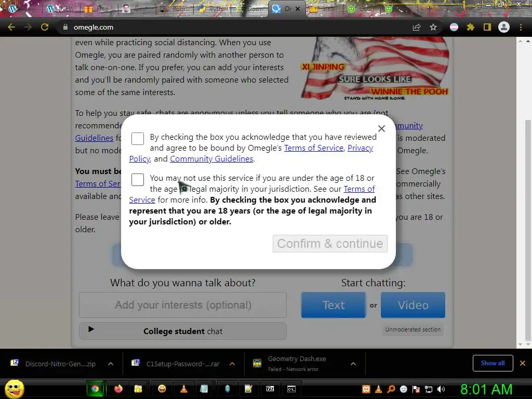Open the smiley Start button
Viewport: 532px width, 399px height.
point(15,389)
